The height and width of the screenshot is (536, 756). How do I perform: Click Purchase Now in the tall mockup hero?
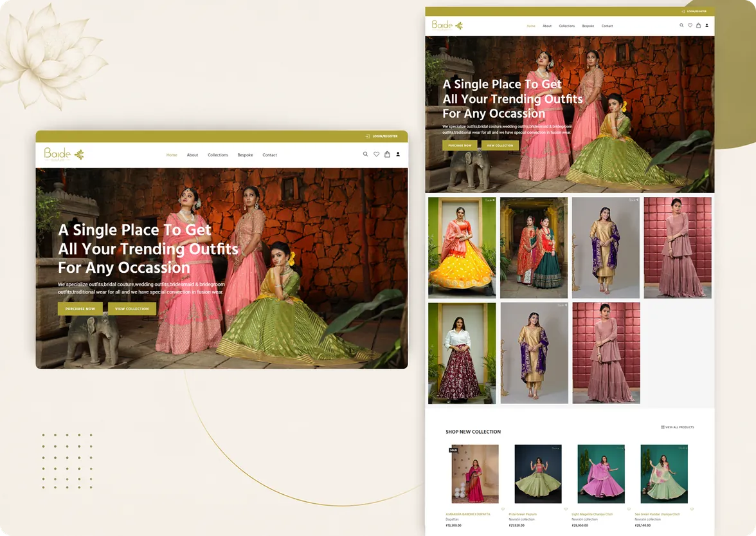(x=460, y=145)
